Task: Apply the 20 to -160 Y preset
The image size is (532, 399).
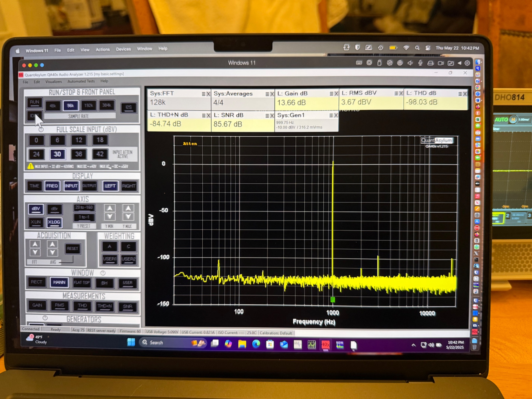Action: (84, 208)
